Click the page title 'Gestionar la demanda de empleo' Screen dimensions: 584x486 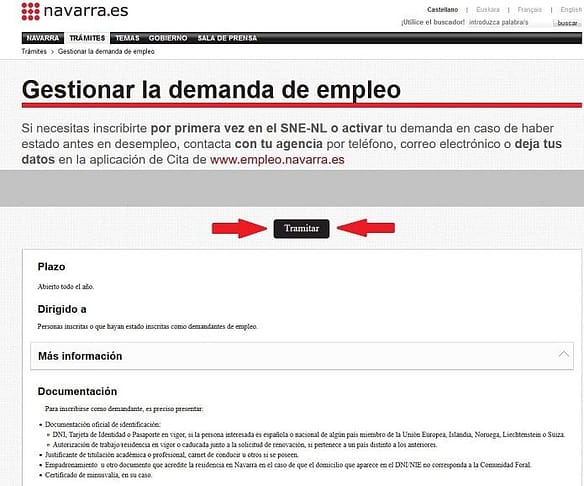211,90
